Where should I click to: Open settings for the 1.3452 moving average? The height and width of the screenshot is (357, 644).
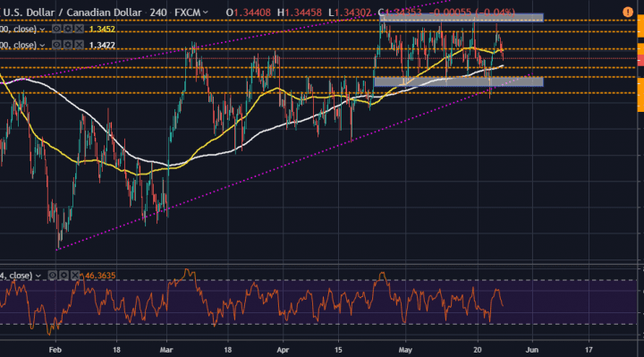pyautogui.click(x=68, y=30)
